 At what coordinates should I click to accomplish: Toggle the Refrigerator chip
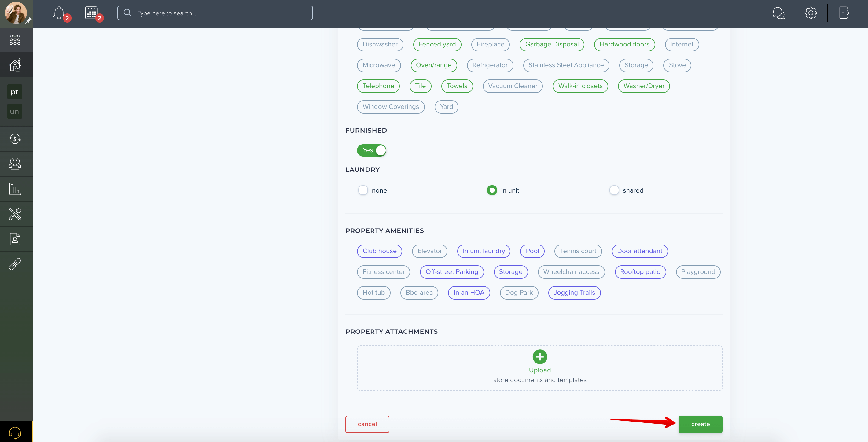pyautogui.click(x=490, y=65)
